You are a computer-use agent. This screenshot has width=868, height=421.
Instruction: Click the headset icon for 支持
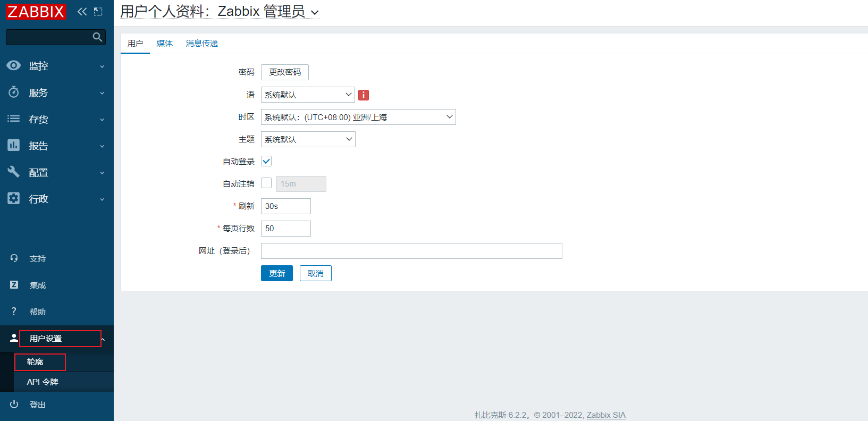pos(14,258)
